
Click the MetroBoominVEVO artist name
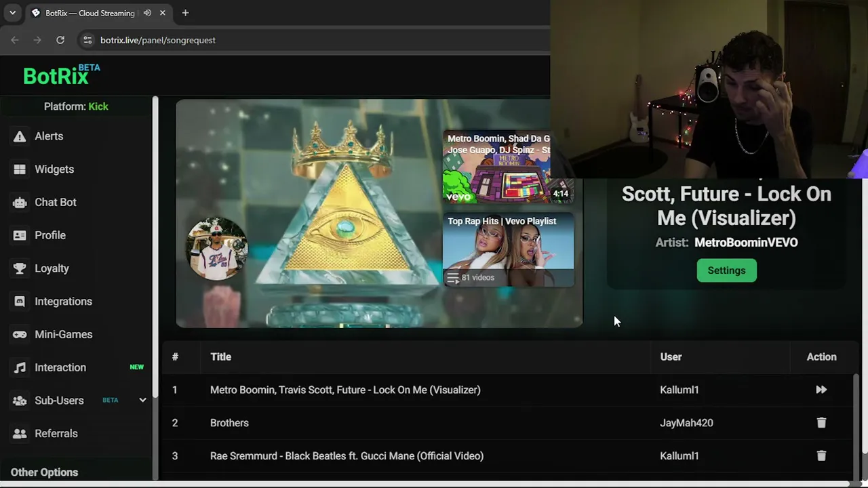pyautogui.click(x=746, y=243)
